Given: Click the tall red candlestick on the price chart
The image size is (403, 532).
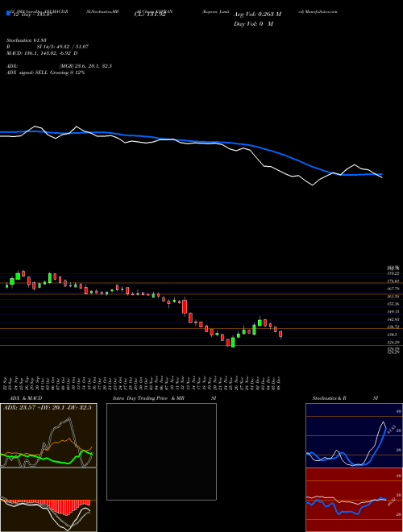Looking at the screenshot, I should tap(185, 306).
